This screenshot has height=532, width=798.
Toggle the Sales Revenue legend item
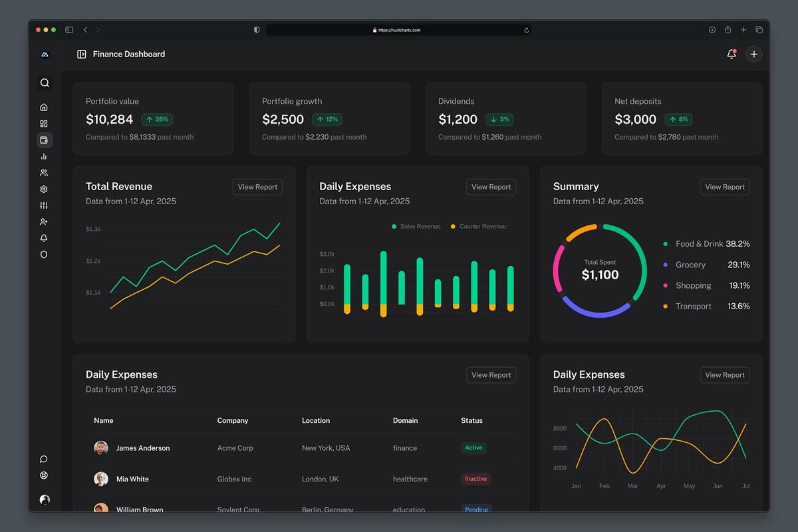coord(416,227)
